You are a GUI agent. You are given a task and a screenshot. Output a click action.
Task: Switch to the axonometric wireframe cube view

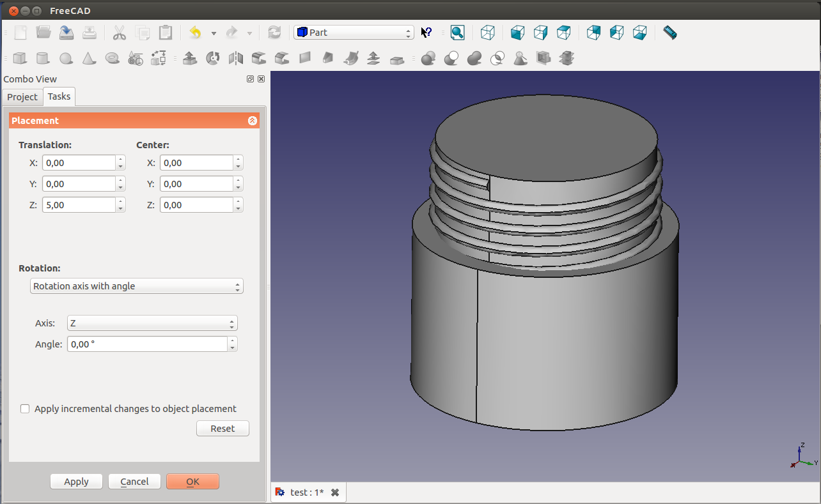click(x=488, y=33)
